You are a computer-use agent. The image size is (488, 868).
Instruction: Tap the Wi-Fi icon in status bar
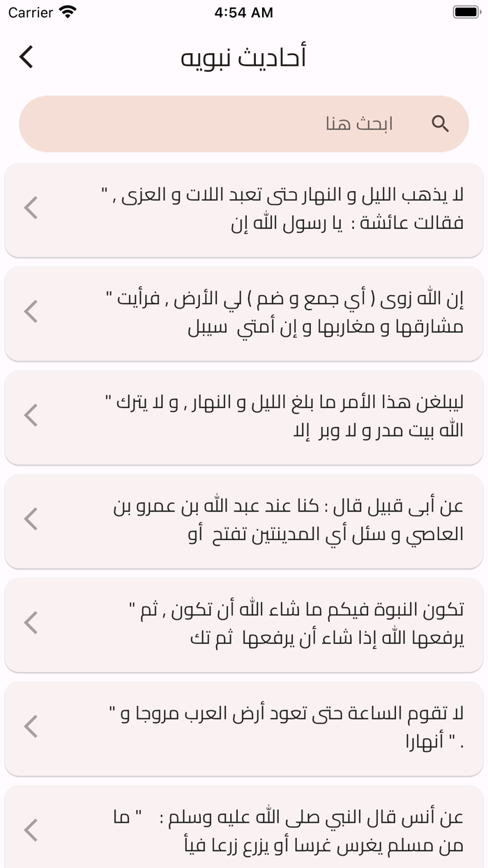point(68,12)
